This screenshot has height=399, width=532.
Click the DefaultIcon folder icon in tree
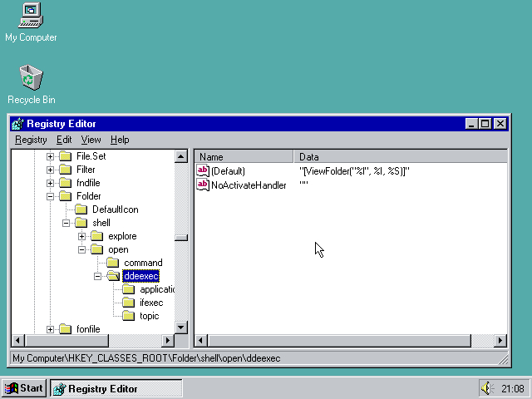81,209
